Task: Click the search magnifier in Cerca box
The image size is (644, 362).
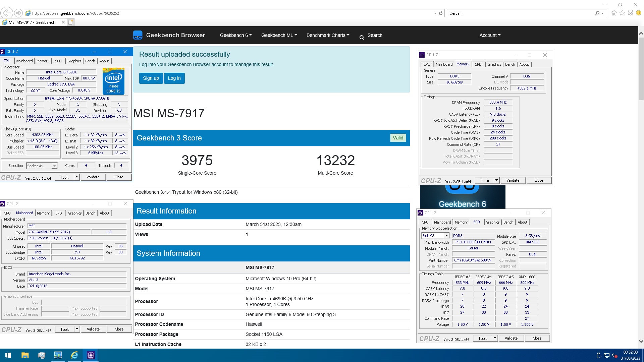Action: coord(597,13)
